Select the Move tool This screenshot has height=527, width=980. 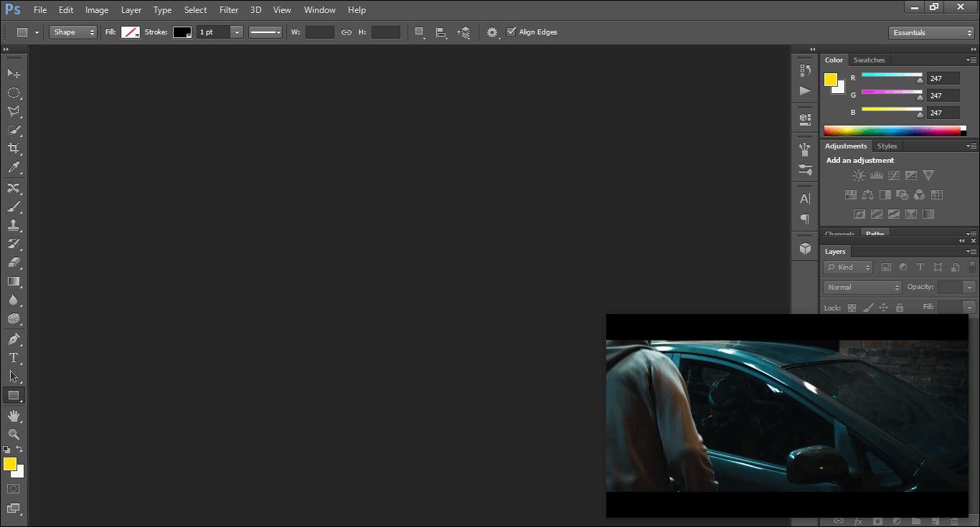pos(14,73)
